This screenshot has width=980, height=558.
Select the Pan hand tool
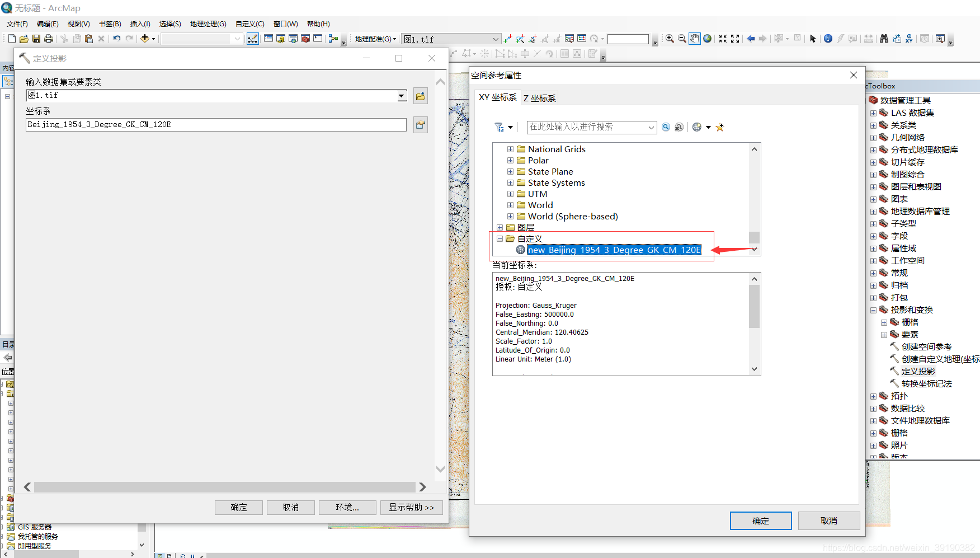point(694,39)
